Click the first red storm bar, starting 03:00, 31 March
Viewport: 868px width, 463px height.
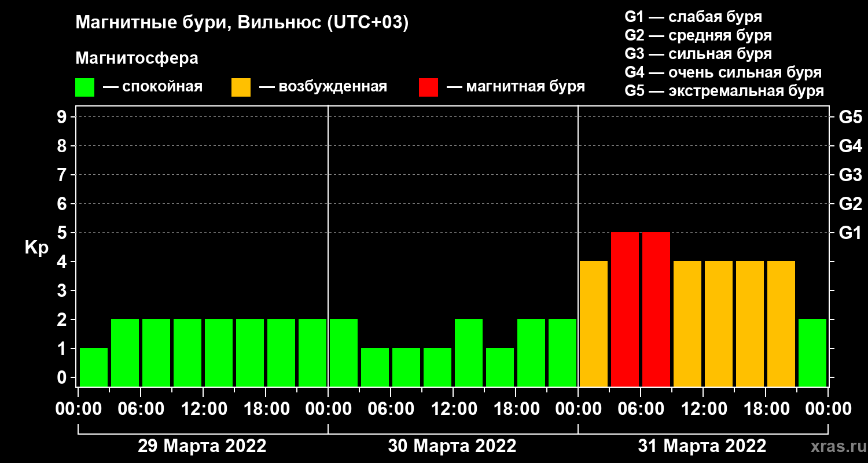point(625,309)
